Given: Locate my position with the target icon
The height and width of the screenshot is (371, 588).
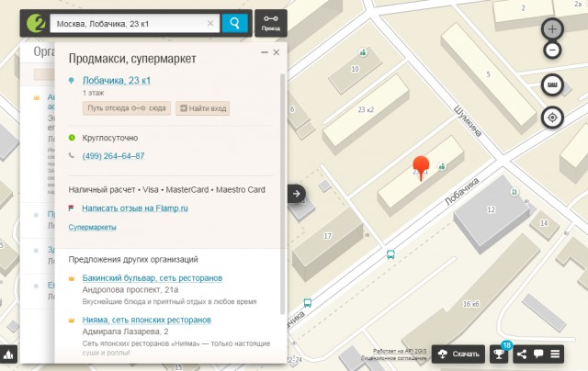Looking at the screenshot, I should (552, 118).
